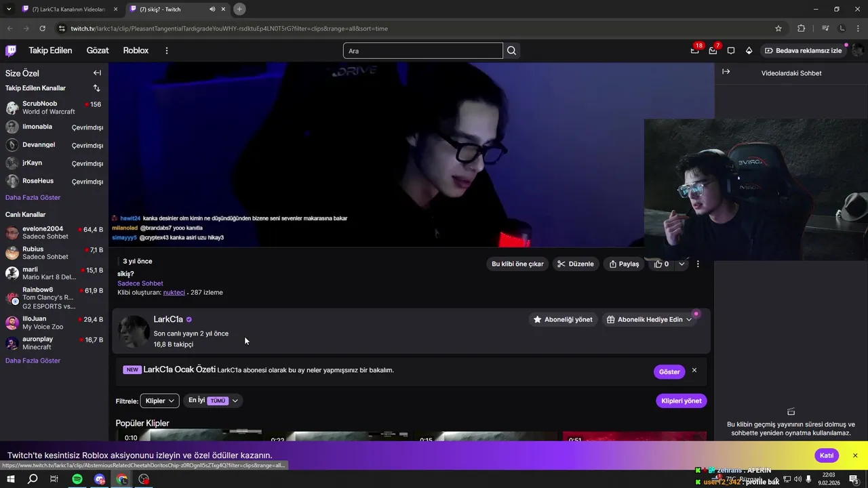Close the LarkC1a Ocak Özeti notice
The height and width of the screenshot is (488, 868).
click(694, 371)
